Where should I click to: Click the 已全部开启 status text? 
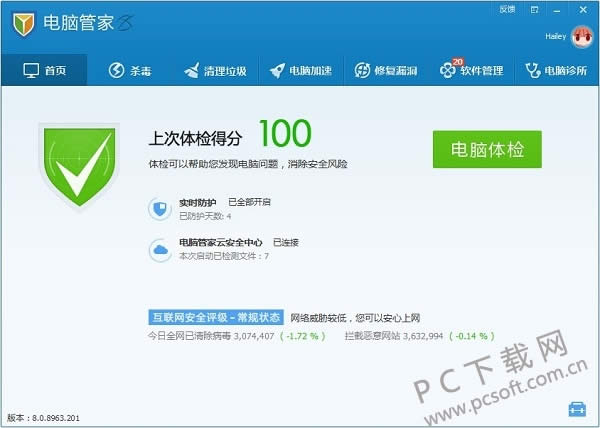(x=249, y=202)
